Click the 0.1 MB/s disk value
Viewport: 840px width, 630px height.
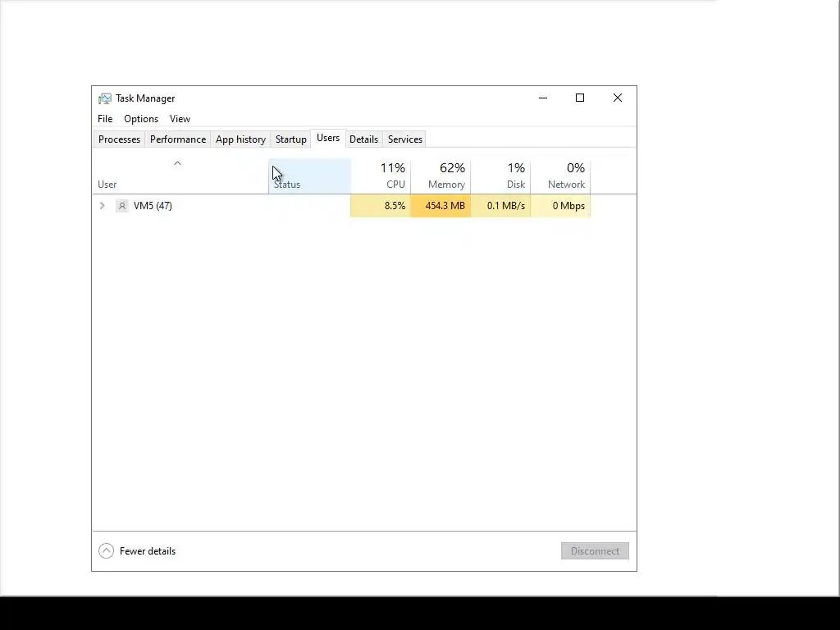(x=501, y=206)
